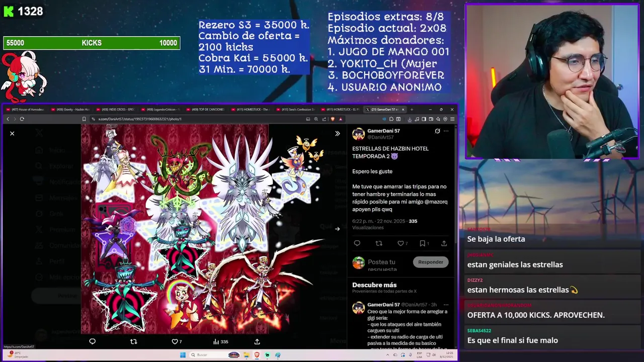Open the downloads icon in browser toolbar
Viewport: 644px width, 362px height.
point(410,119)
